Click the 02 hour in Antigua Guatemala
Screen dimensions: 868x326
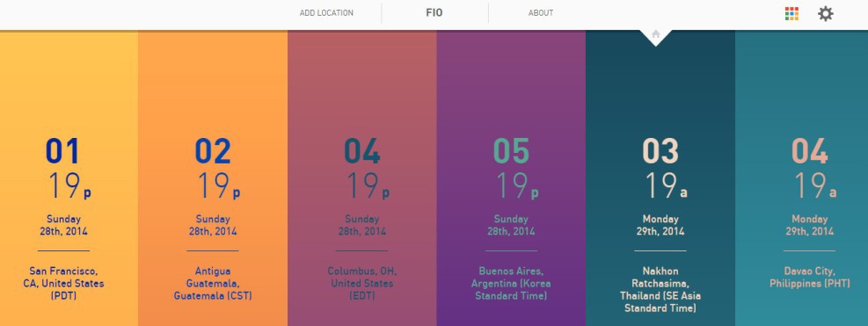213,152
